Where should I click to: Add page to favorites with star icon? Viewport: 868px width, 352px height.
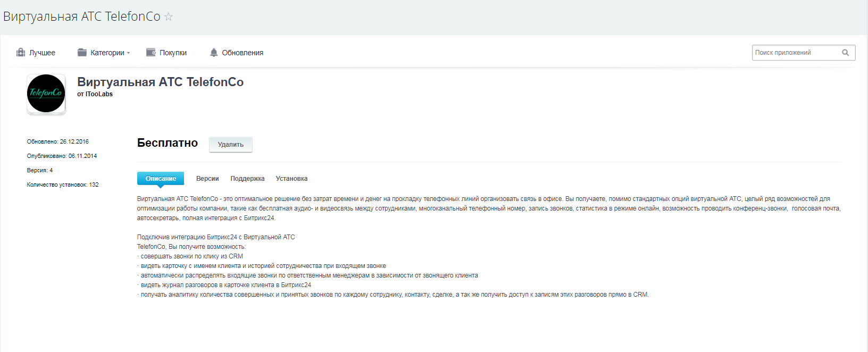tap(169, 16)
